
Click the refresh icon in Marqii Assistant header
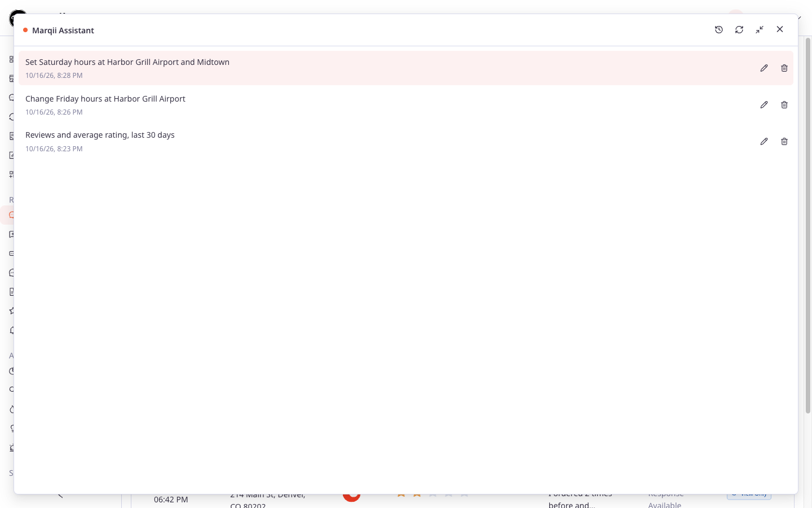739,30
